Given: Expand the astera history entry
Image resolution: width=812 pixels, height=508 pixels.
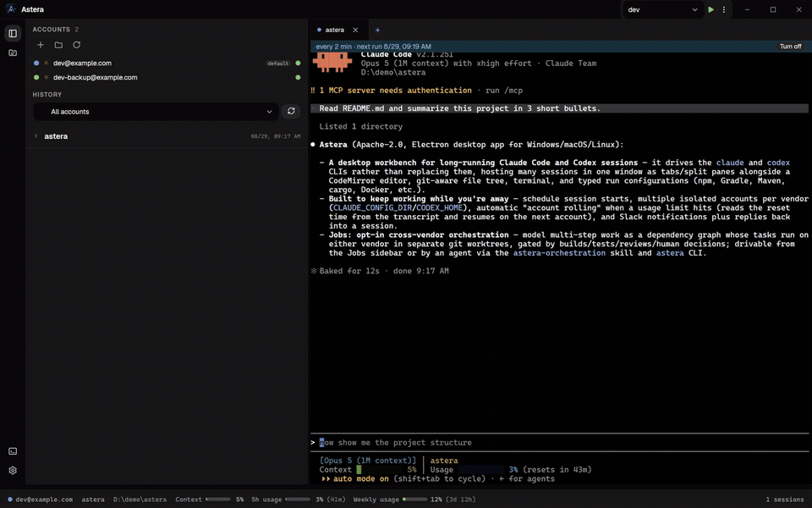Looking at the screenshot, I should click(x=36, y=136).
